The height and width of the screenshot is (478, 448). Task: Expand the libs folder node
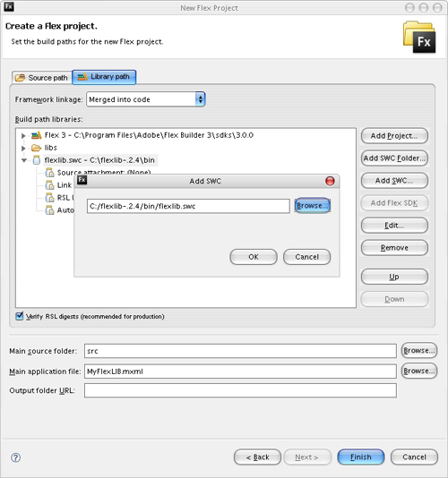(x=23, y=149)
